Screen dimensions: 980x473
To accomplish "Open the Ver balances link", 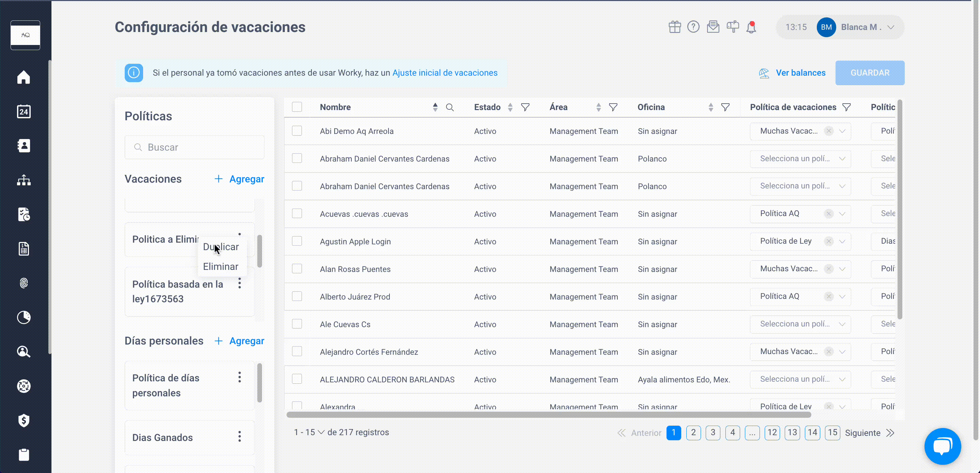I will (792, 73).
